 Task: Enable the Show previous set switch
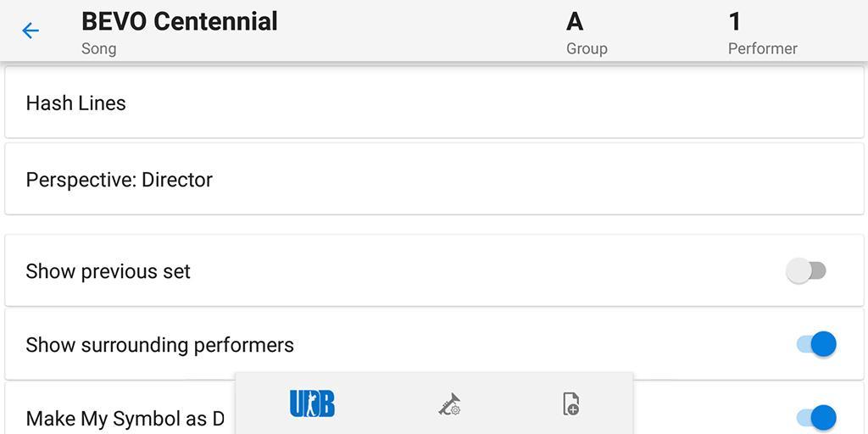806,270
